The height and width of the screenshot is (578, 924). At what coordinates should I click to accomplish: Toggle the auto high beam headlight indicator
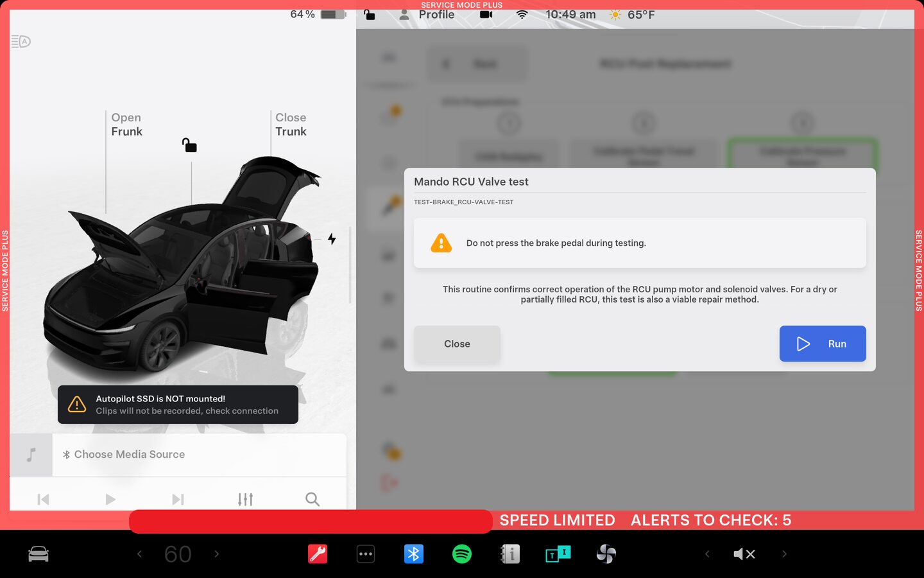pos(21,42)
